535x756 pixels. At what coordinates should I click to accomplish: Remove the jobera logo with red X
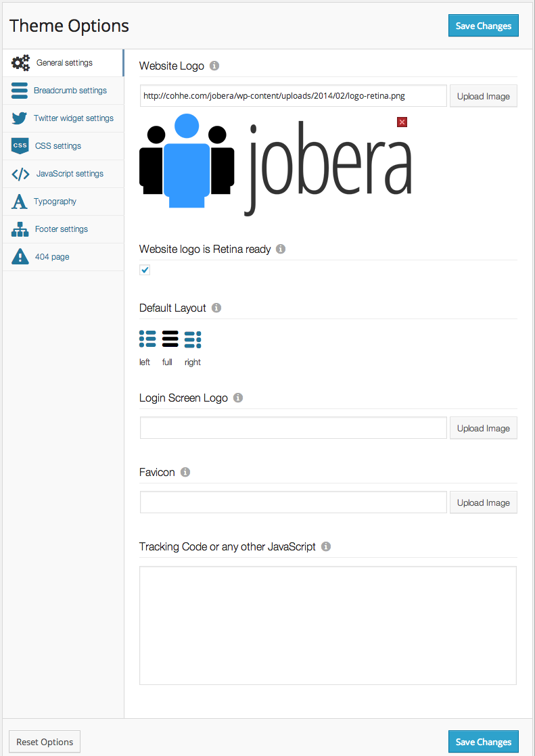tap(402, 122)
